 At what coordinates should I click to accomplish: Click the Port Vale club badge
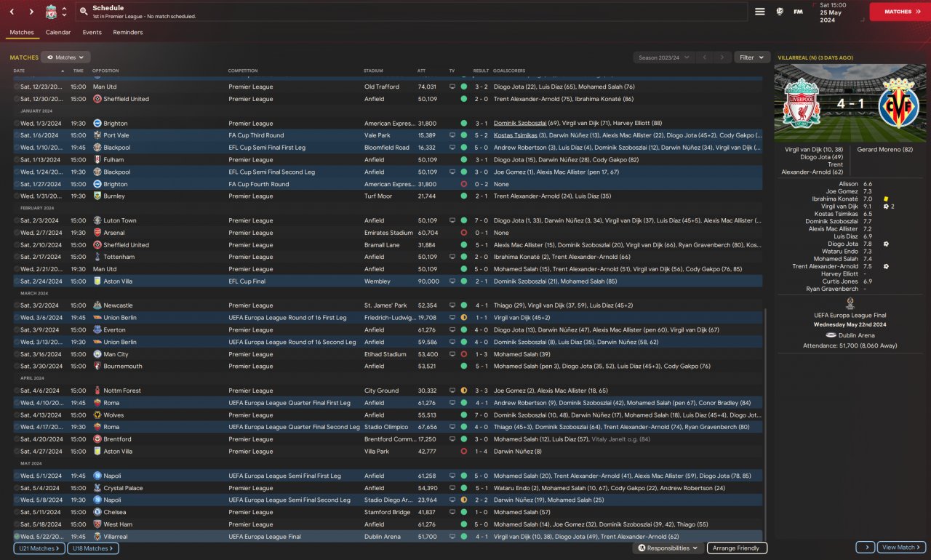click(x=97, y=135)
